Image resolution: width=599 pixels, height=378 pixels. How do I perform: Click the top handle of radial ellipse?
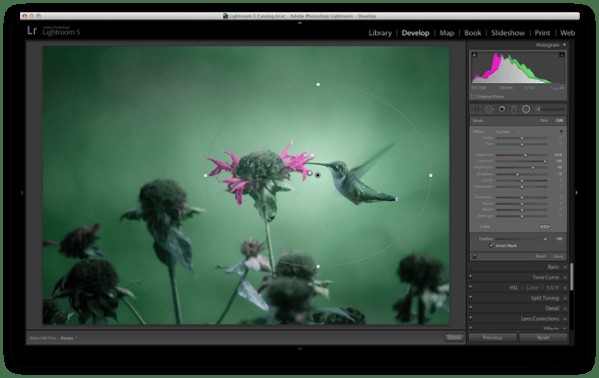point(318,84)
